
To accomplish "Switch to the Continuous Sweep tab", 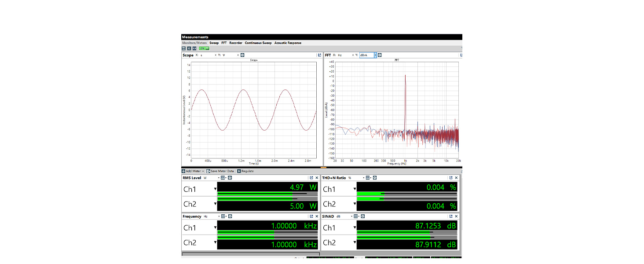I will click(258, 43).
